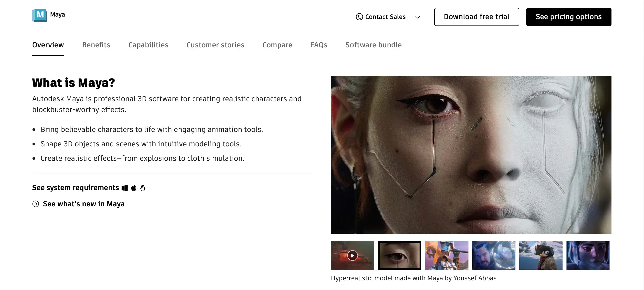Click the Windows logo icon
This screenshot has width=644, height=290.
124,188
